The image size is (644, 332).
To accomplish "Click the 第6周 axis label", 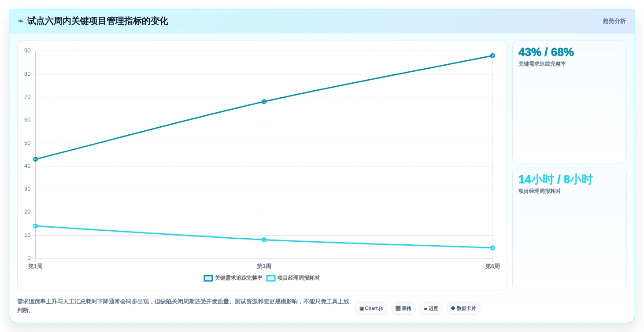I will click(492, 266).
